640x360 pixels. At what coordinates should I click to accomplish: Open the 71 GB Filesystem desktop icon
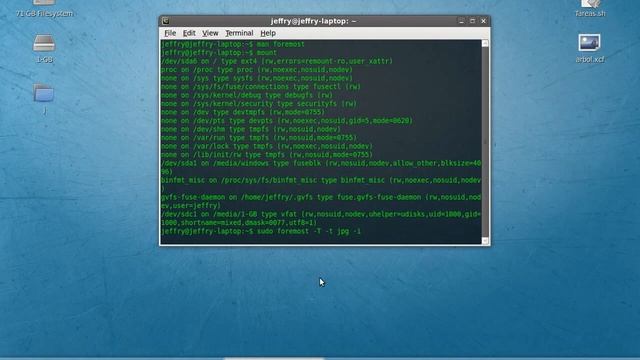[44, 9]
